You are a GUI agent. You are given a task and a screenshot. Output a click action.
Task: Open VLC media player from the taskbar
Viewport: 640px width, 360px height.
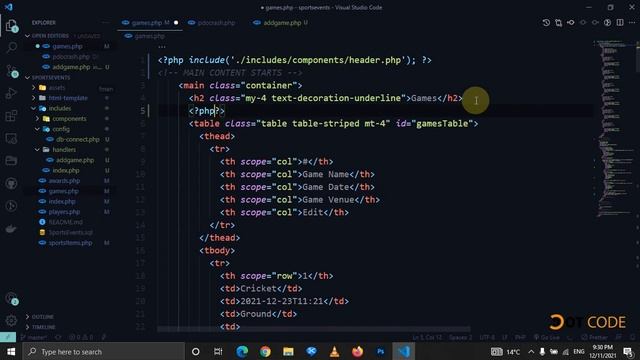pyautogui.click(x=334, y=351)
